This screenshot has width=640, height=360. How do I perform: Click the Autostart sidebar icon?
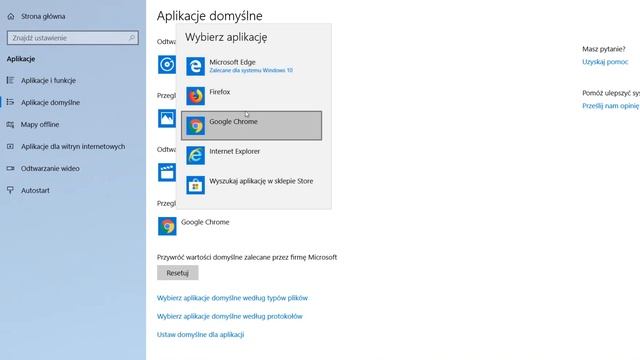coord(10,190)
